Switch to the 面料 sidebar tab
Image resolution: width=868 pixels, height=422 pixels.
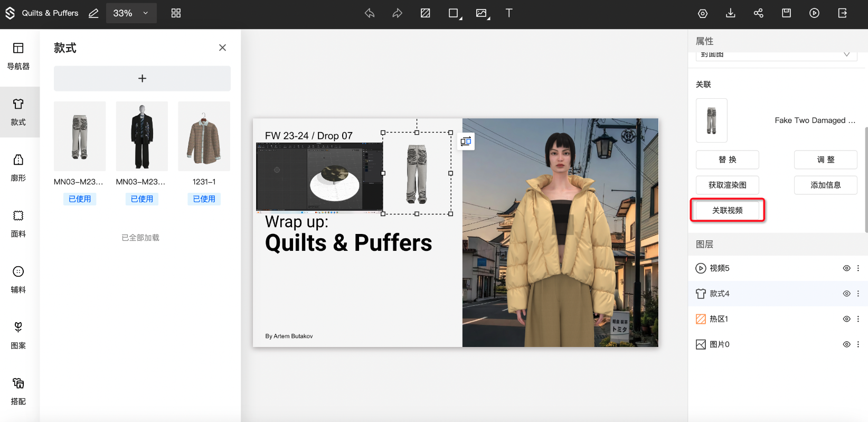click(x=18, y=223)
